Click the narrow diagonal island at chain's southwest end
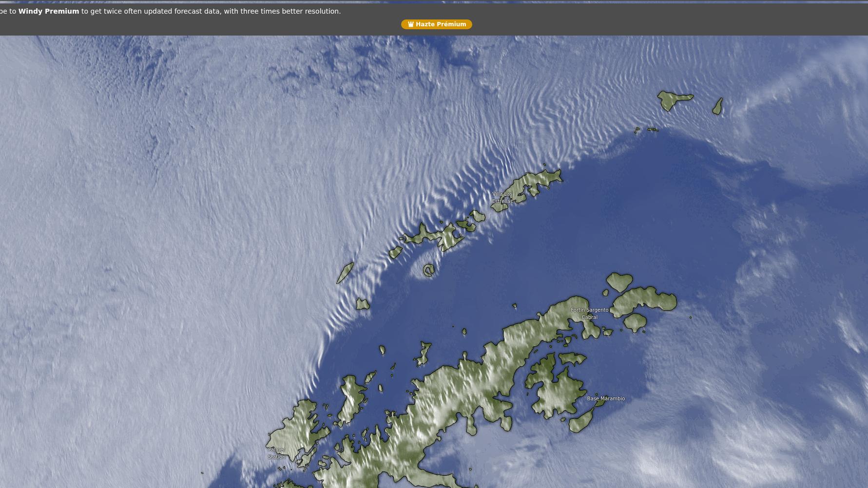This screenshot has height=488, width=868. click(x=345, y=273)
